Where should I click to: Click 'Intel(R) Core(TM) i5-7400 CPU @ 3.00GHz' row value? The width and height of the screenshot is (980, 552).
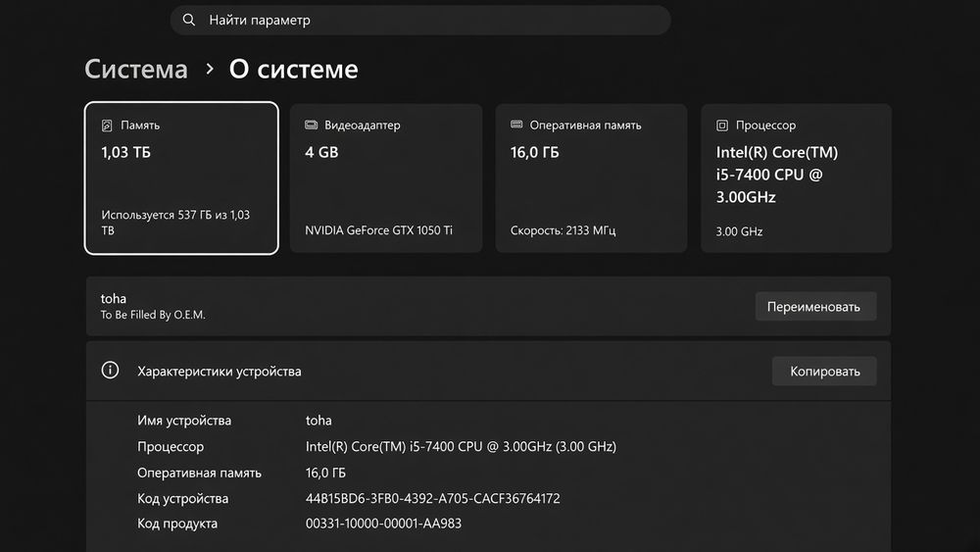pyautogui.click(x=461, y=446)
